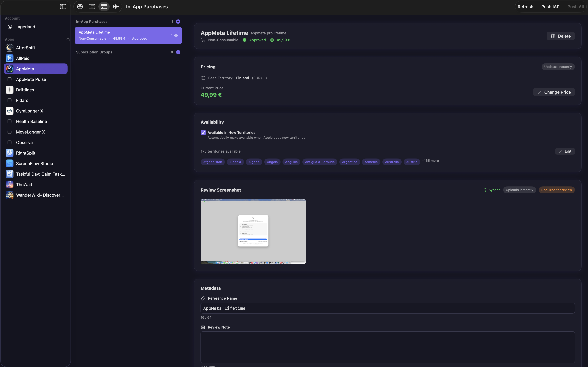The width and height of the screenshot is (588, 367).
Task: Select the AppMeta Lifetime purchase entry
Action: click(128, 35)
